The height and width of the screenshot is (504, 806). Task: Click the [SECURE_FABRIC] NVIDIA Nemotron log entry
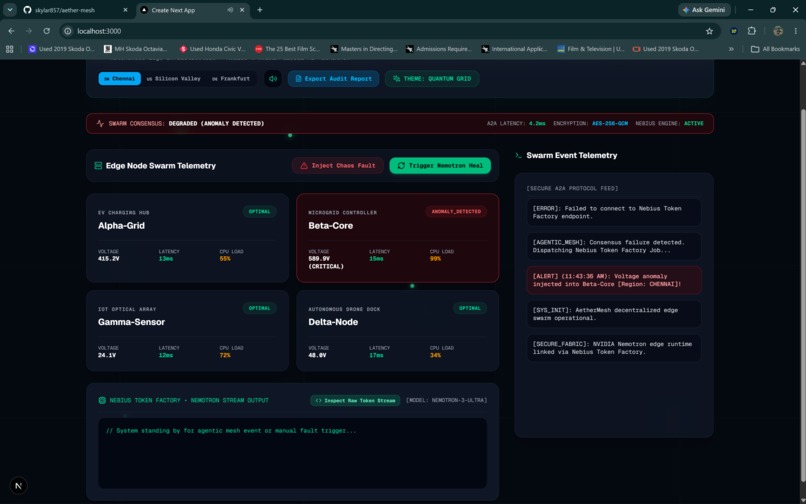tap(614, 348)
